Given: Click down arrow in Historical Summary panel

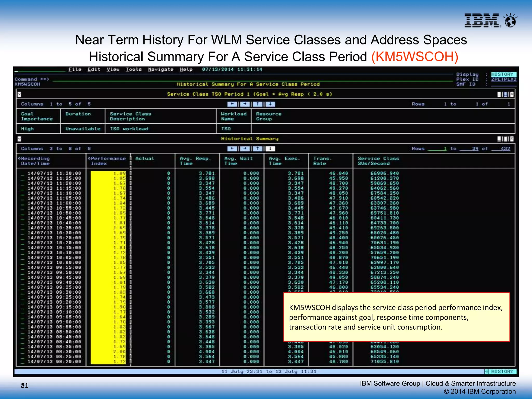Looking at the screenshot, I should 270,149.
